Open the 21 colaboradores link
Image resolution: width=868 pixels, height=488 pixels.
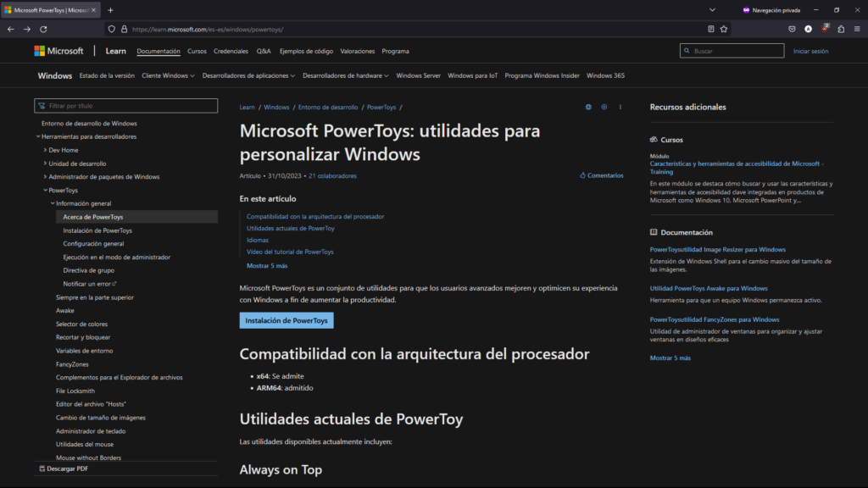332,176
